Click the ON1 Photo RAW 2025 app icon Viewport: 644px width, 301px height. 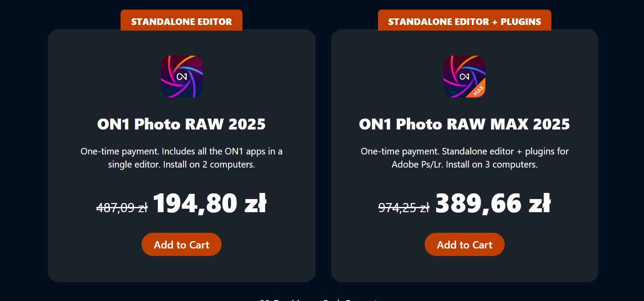click(181, 77)
